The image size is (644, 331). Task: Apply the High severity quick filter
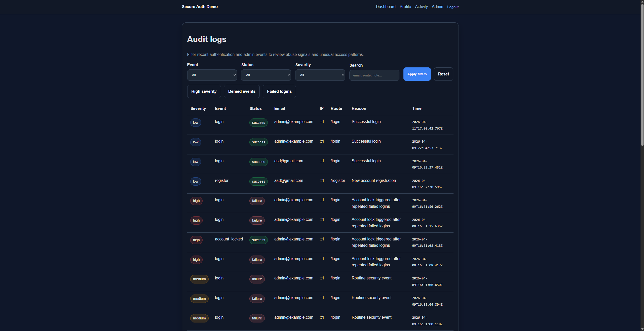click(204, 91)
